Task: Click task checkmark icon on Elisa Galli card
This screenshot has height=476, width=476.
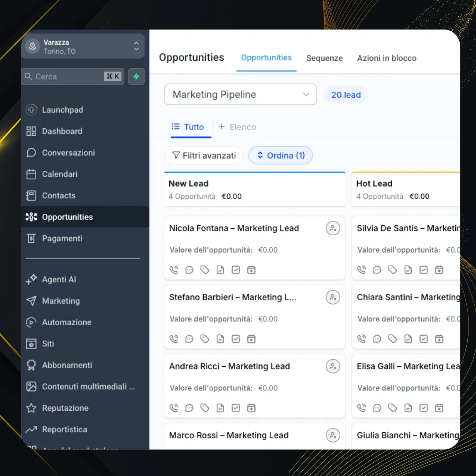Action: coord(424,408)
